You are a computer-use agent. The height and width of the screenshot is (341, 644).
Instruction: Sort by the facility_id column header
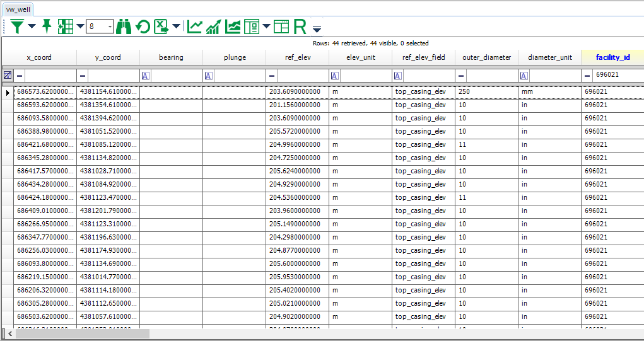pos(612,57)
